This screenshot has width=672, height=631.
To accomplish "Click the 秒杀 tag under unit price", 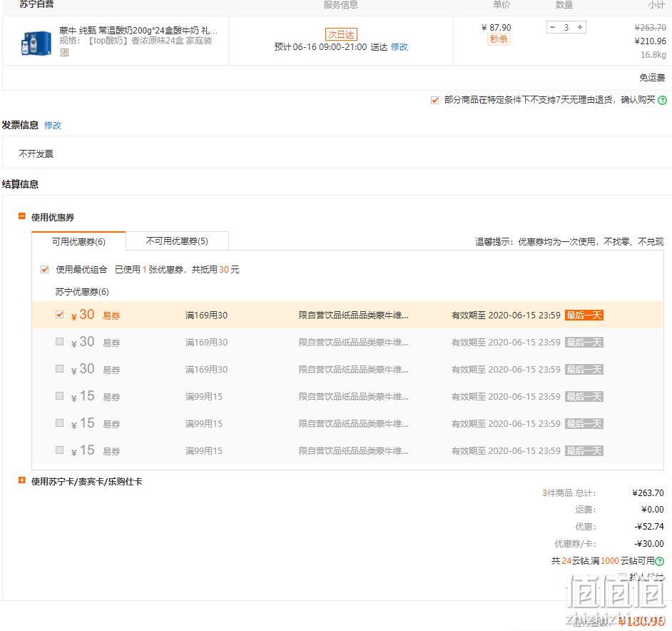I will 499,39.
